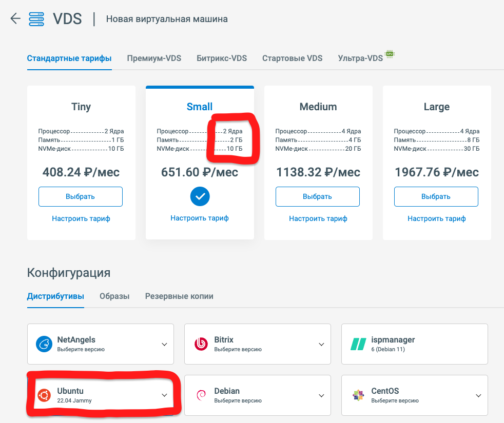The width and height of the screenshot is (504, 423).
Task: Open the Bitrix version dropdown chevron
Action: [x=321, y=344]
